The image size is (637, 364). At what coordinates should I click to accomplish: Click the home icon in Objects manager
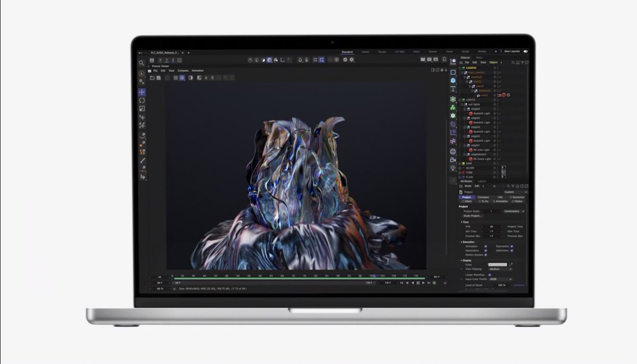518,63
